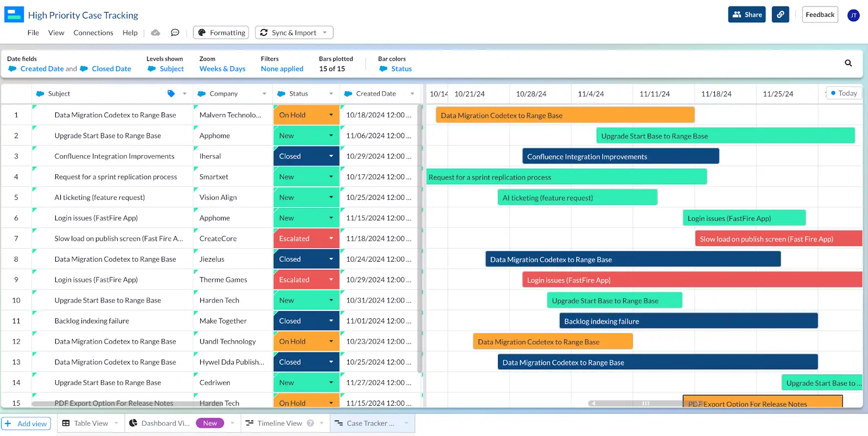Click the Salesforce icon beside Subject header
Image resolution: width=868 pixels, height=436 pixels.
40,94
